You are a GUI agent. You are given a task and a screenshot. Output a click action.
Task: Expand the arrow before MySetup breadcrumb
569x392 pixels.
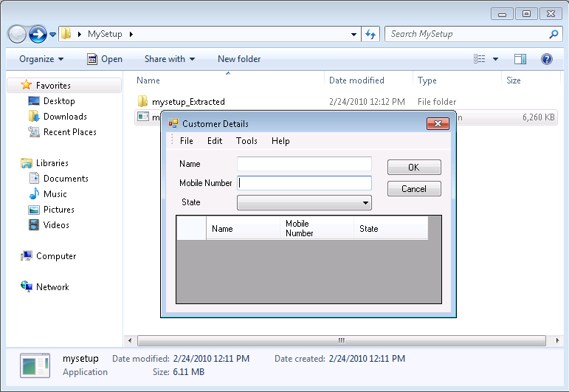pyautogui.click(x=79, y=34)
